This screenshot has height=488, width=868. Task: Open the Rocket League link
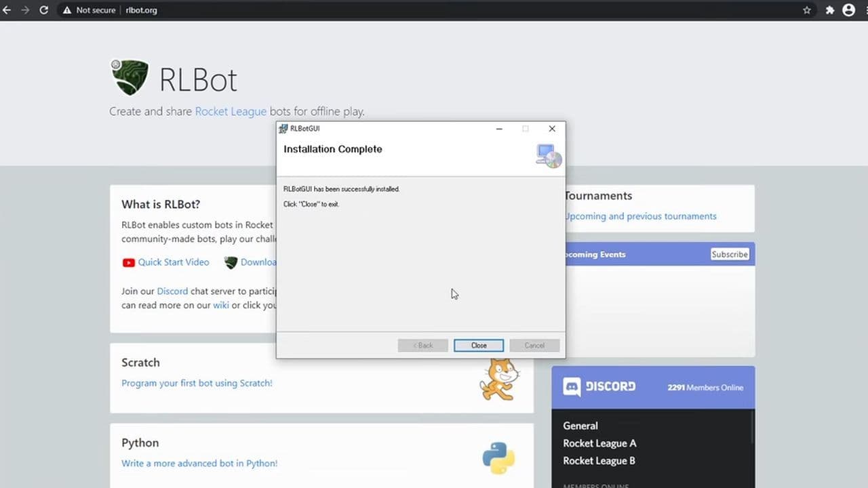pos(231,111)
